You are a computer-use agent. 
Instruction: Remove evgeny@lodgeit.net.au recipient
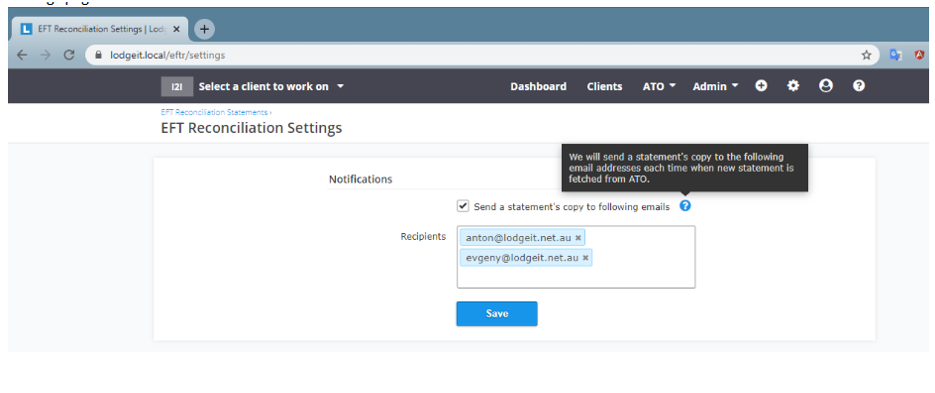point(586,258)
